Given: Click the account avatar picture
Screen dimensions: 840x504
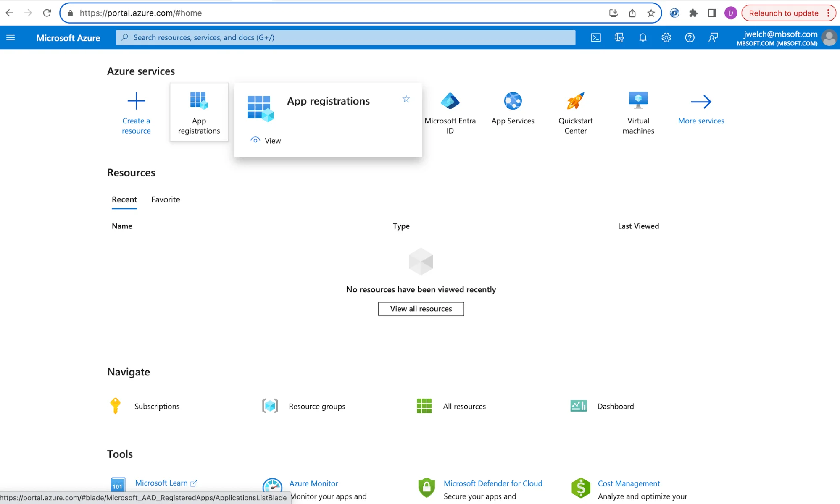Looking at the screenshot, I should 829,38.
